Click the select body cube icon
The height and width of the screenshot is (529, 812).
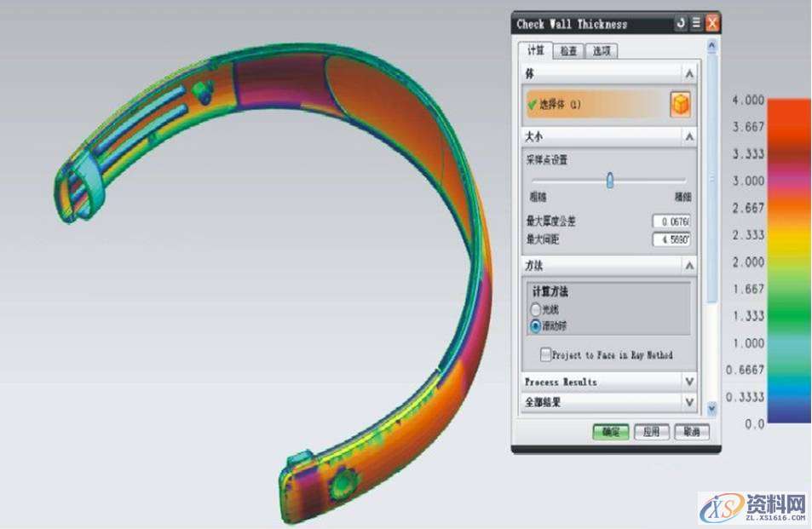pyautogui.click(x=680, y=105)
